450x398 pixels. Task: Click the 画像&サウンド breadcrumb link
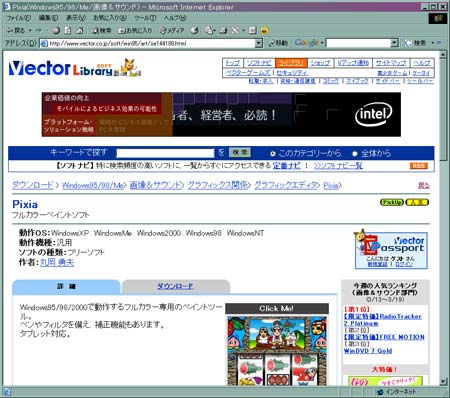pos(156,185)
